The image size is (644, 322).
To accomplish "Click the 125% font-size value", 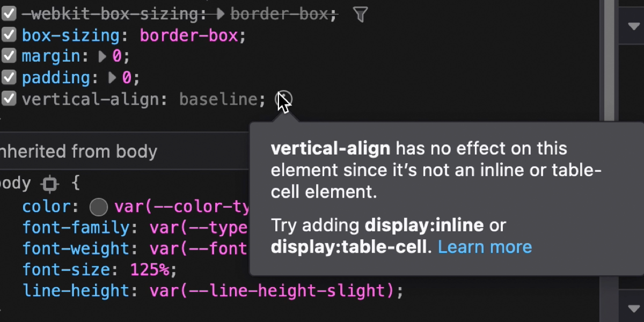I will [150, 269].
